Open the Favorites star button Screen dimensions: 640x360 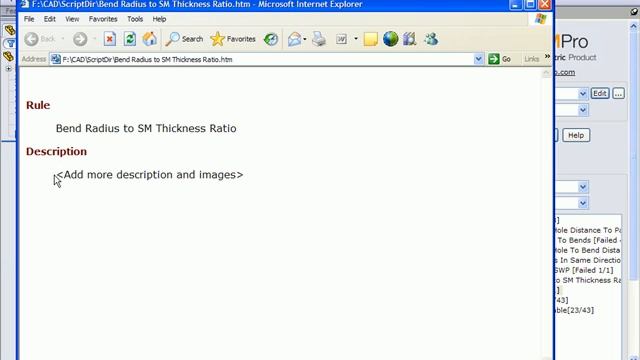233,39
